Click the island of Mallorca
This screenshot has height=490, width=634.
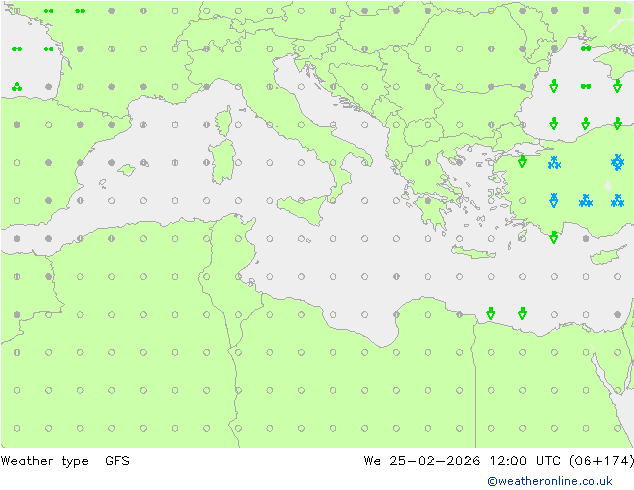point(127,170)
